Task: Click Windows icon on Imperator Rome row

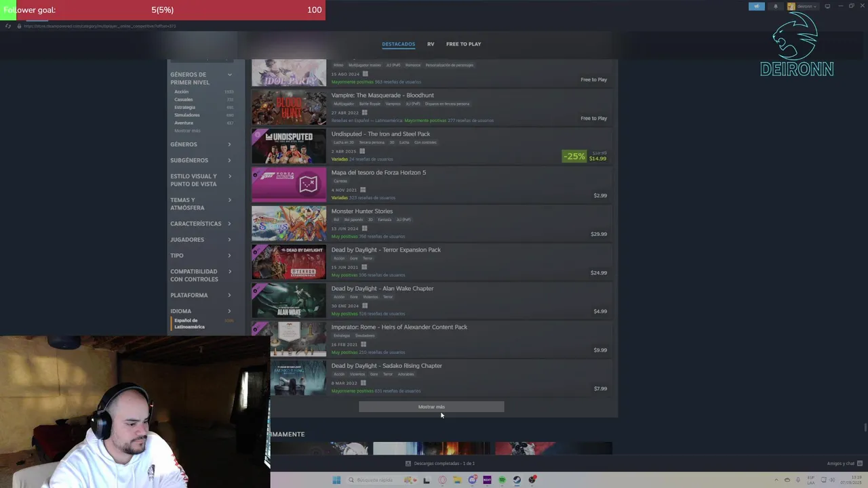Action: pos(363,344)
